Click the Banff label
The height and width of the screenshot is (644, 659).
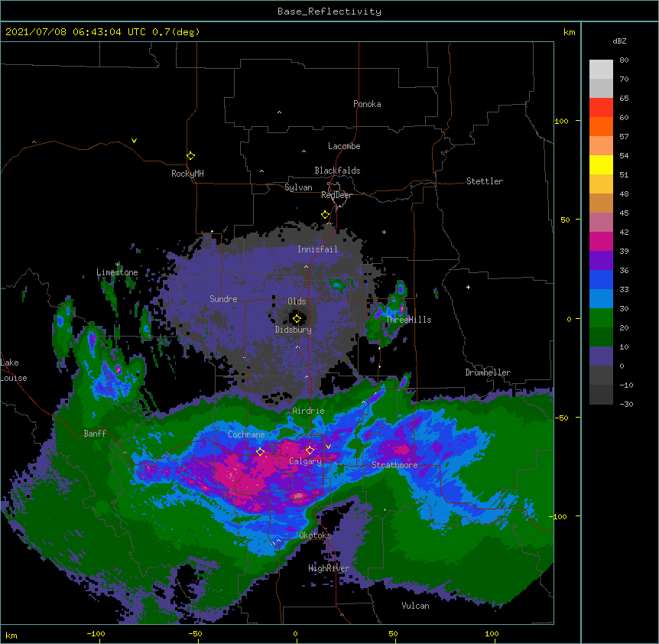click(95, 434)
